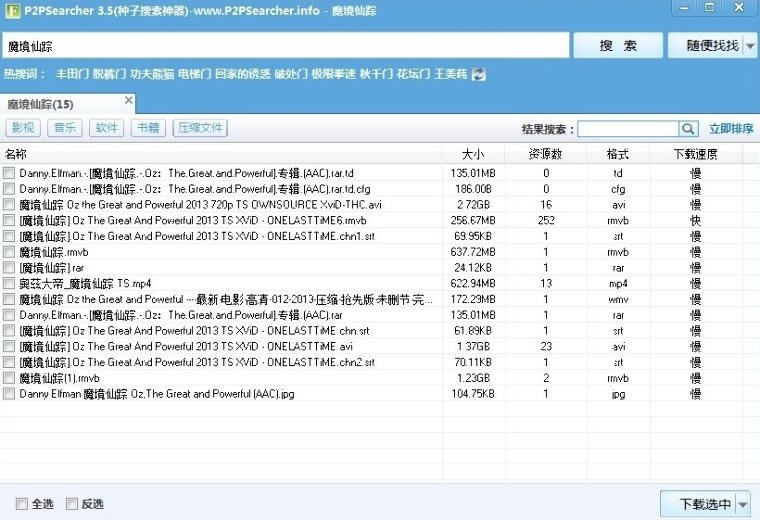The width and height of the screenshot is (760, 520).
Task: Click the 立即排序 link
Action: [x=731, y=129]
